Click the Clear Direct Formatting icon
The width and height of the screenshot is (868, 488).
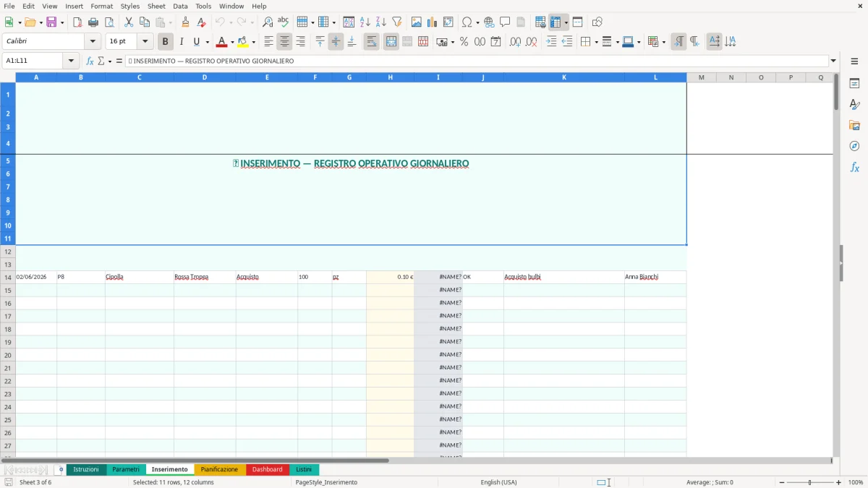pos(202,22)
